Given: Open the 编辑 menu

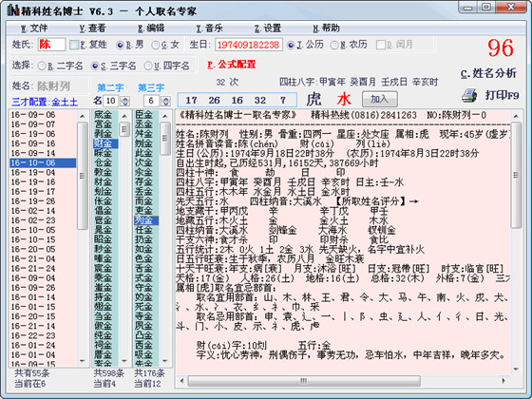Looking at the screenshot, I should pyautogui.click(x=151, y=28).
